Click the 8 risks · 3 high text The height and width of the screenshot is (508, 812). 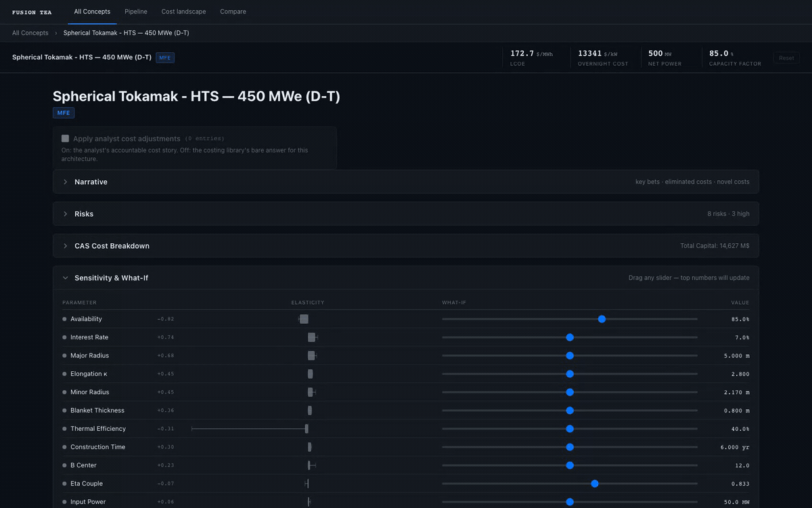click(x=729, y=214)
